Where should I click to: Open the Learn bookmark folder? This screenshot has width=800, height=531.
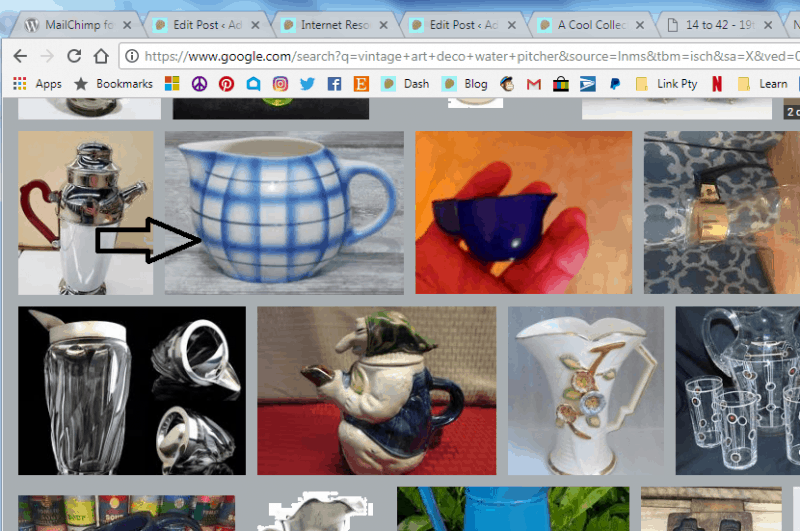tap(762, 84)
